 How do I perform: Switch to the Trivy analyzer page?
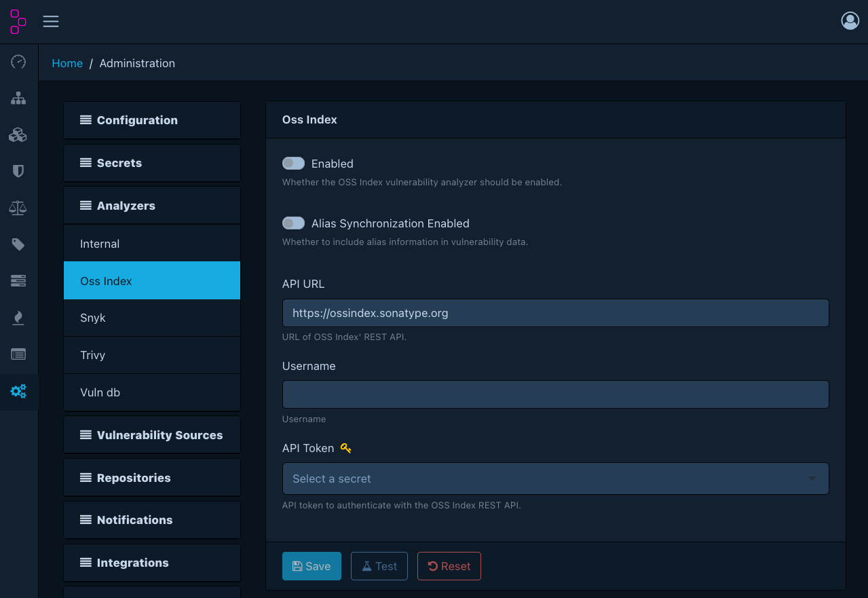tap(151, 355)
